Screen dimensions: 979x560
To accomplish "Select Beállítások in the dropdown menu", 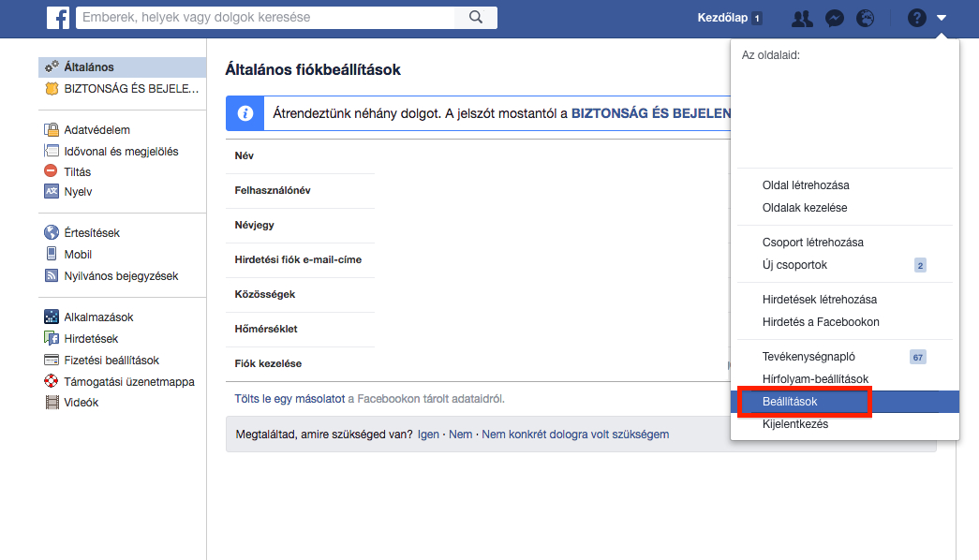I will pos(790,402).
